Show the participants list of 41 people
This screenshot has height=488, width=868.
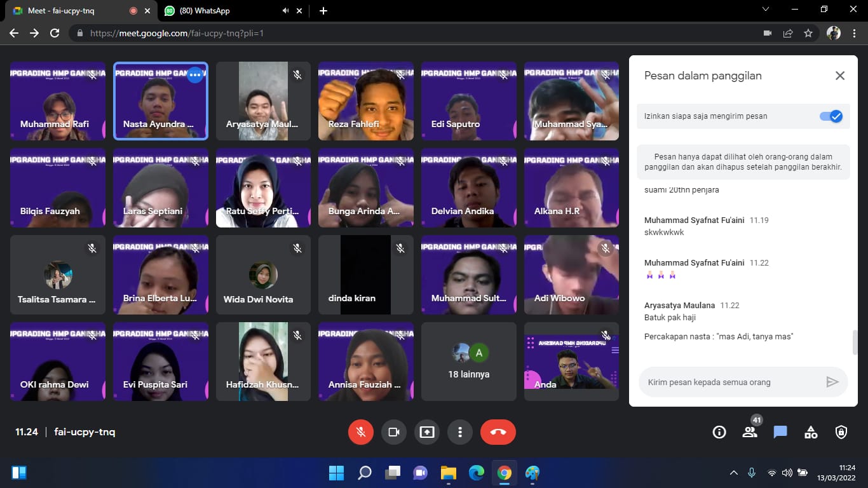click(750, 432)
